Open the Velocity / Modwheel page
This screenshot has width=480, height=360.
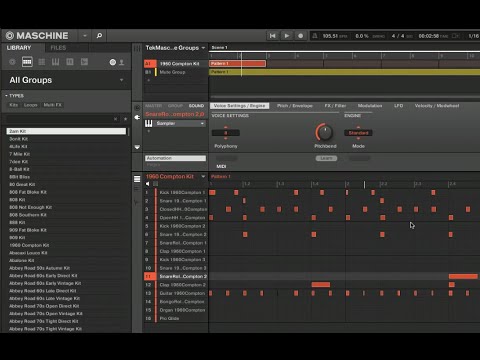tap(437, 106)
